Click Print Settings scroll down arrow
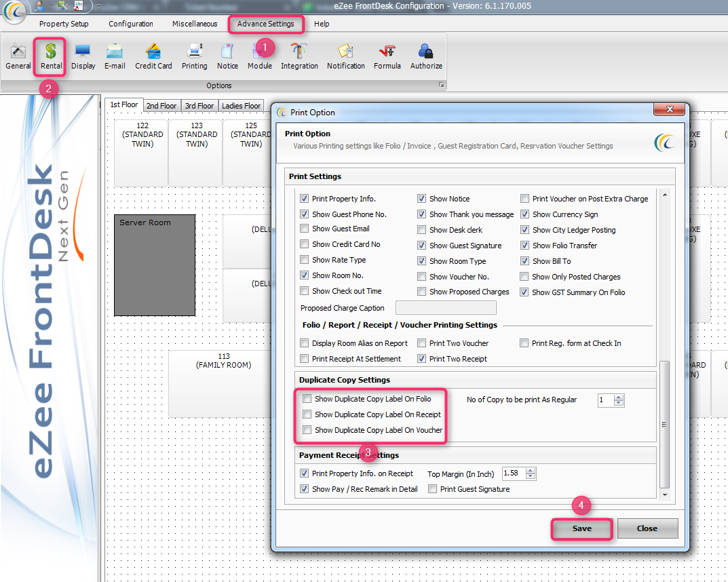 [665, 494]
